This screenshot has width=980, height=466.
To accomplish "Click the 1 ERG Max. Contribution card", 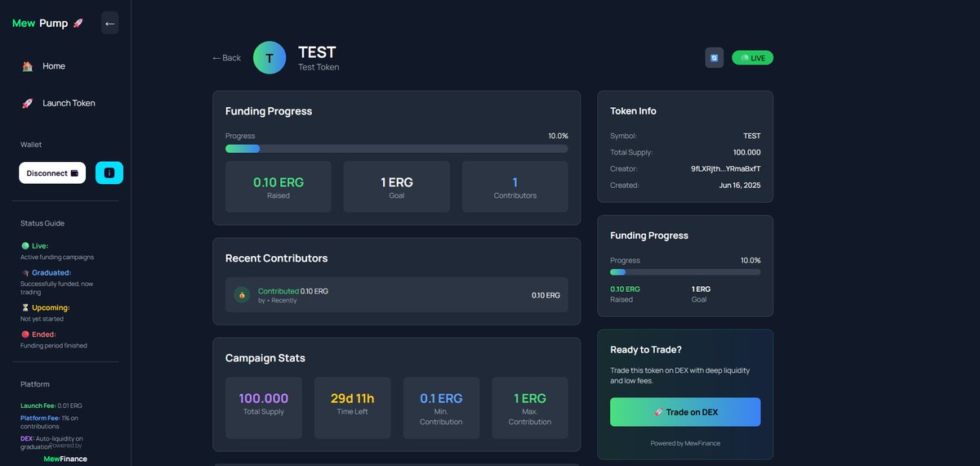I will coord(530,408).
